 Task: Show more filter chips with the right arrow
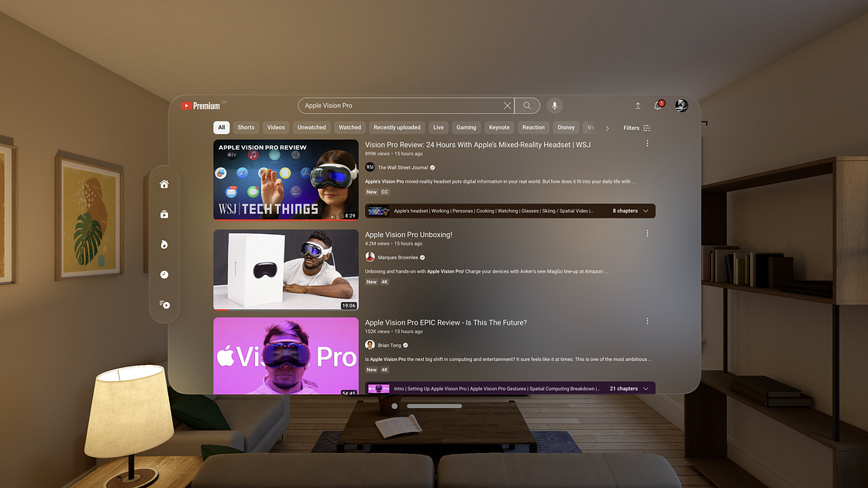coord(608,128)
